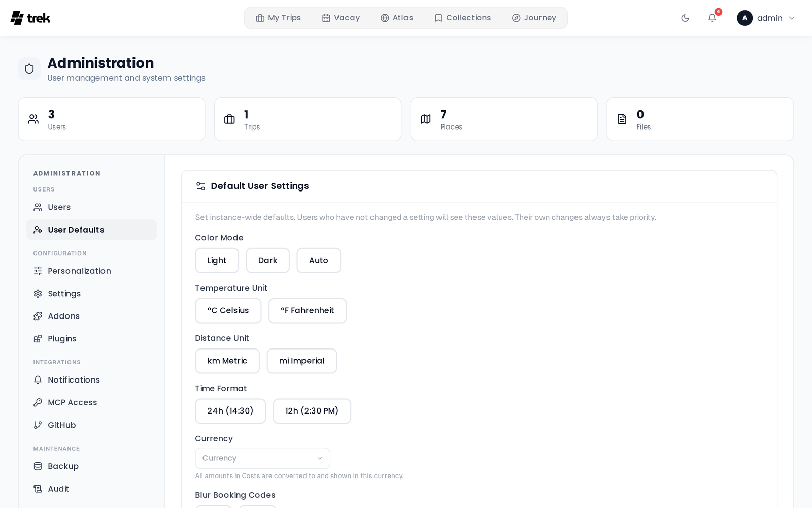
Task: Click the Trips stat card
Action: point(308,119)
